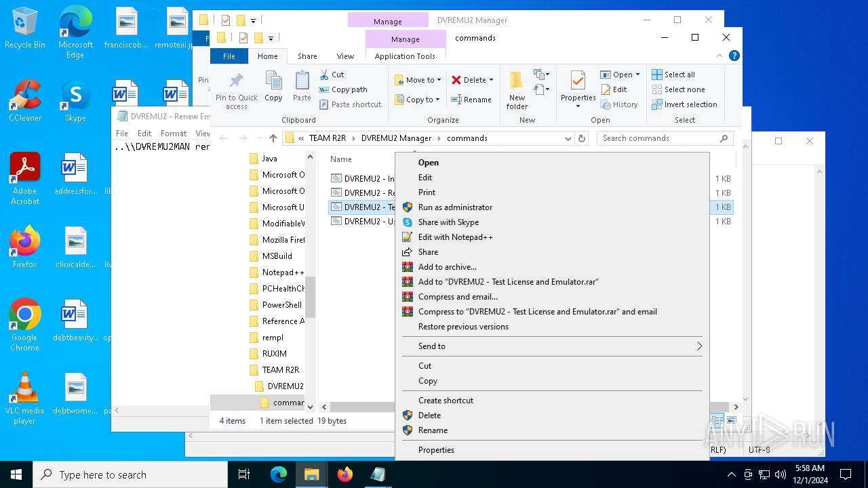Choose Add to archive...
The width and height of the screenshot is (868, 488).
coord(552,267)
